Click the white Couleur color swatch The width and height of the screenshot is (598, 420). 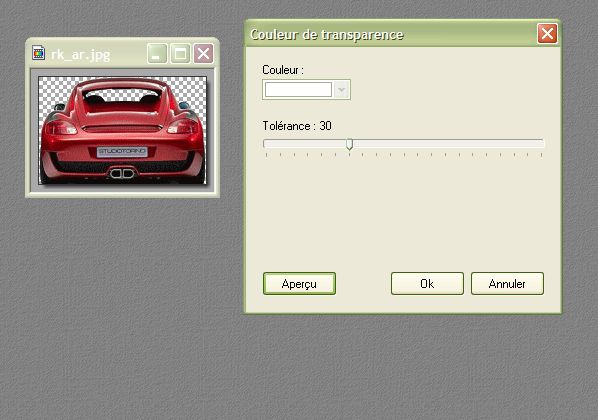pos(298,90)
